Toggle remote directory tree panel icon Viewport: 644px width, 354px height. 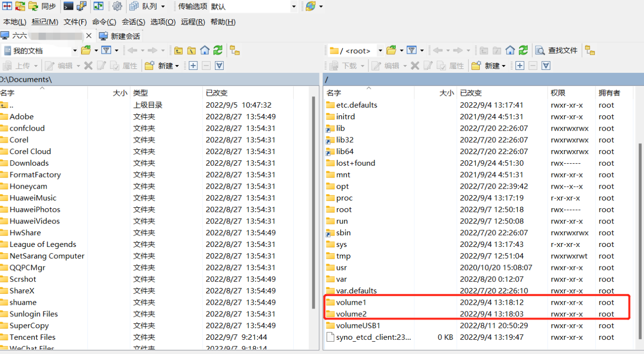coord(590,50)
